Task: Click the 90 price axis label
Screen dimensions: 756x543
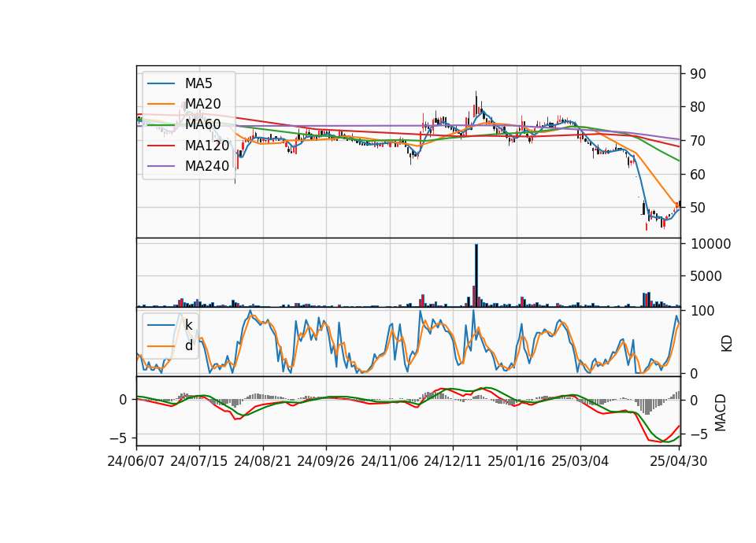Action: [698, 74]
